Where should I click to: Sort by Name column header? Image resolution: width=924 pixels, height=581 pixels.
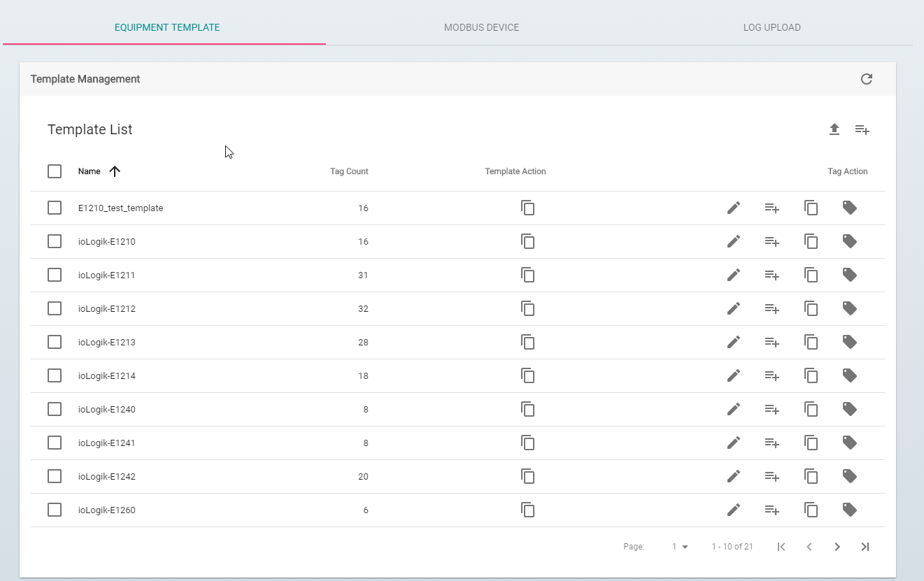90,171
